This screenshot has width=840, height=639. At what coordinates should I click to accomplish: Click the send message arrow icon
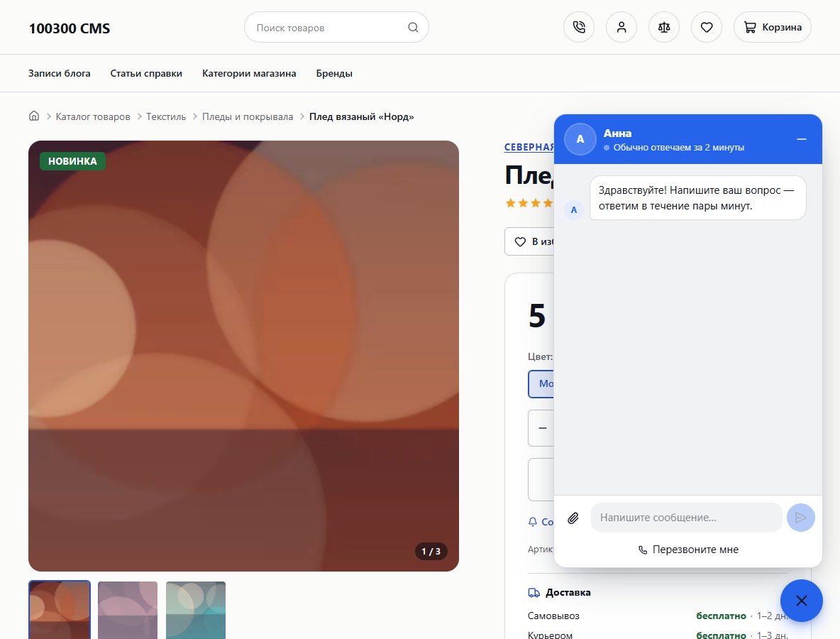point(801,518)
